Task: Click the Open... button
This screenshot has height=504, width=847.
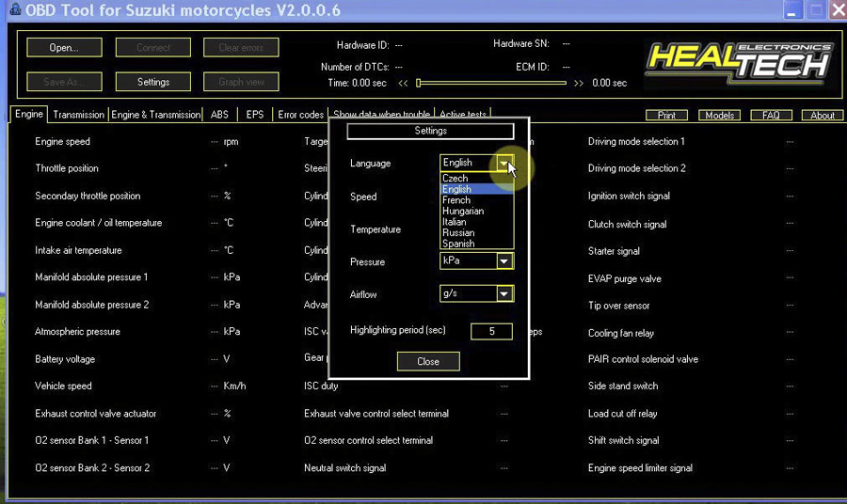Action: pyautogui.click(x=64, y=48)
